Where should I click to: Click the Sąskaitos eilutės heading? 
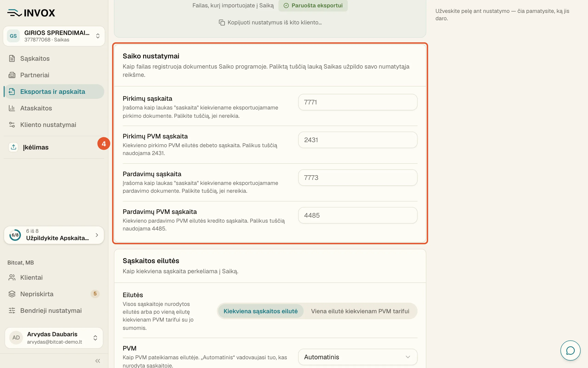151,261
